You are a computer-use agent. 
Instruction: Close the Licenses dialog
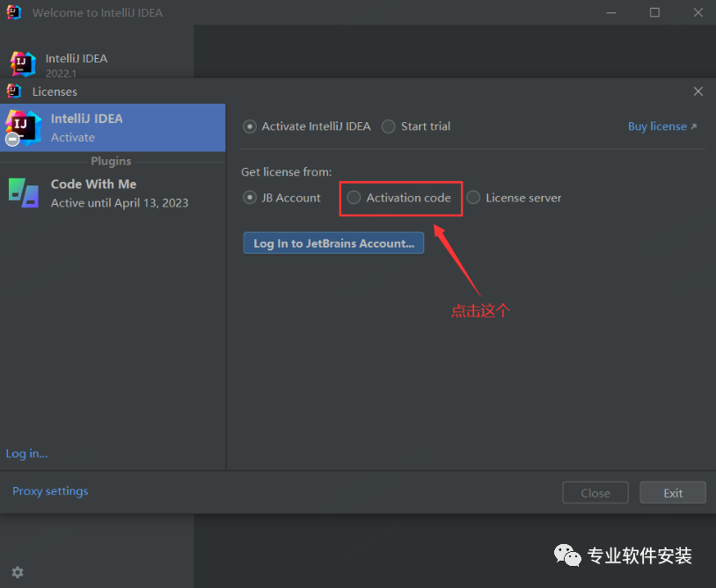pyautogui.click(x=698, y=91)
